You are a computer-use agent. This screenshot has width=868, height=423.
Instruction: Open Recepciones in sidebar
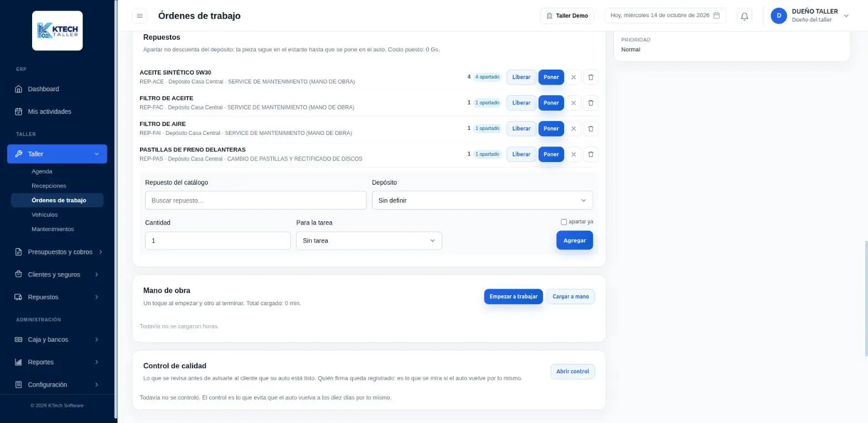pyautogui.click(x=49, y=186)
